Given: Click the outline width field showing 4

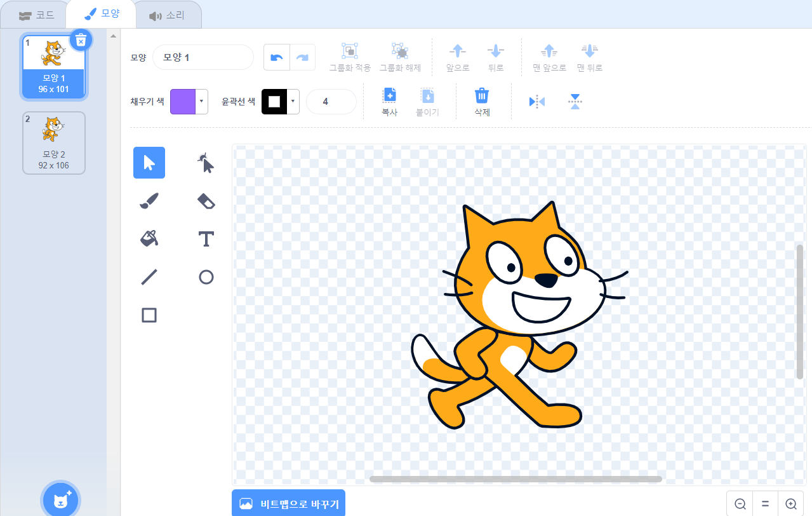Looking at the screenshot, I should [x=331, y=102].
